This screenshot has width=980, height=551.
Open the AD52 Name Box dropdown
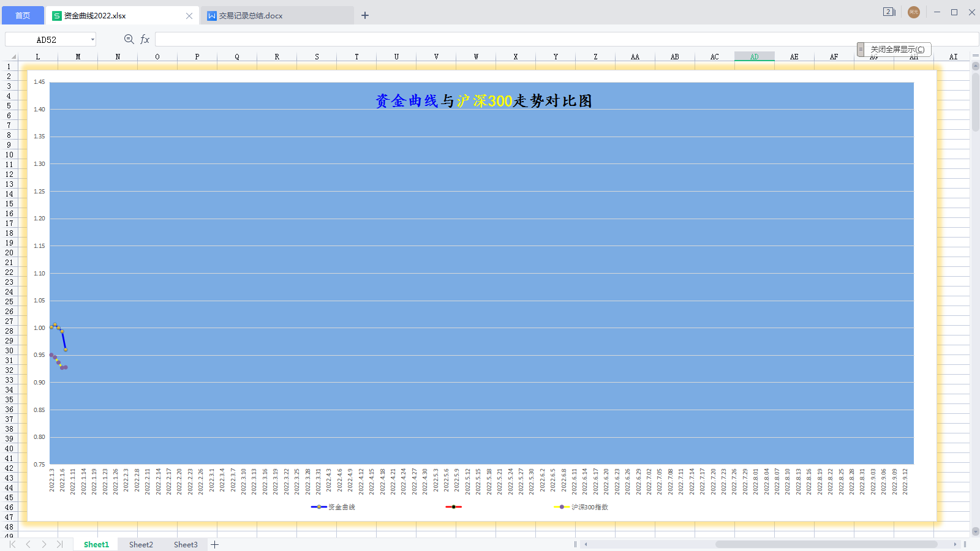click(x=91, y=39)
